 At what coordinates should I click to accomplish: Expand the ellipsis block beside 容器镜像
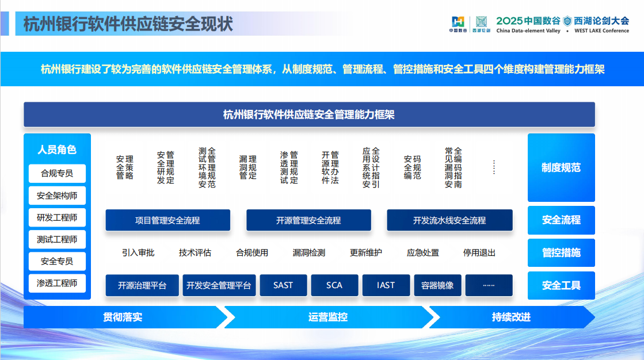(489, 285)
